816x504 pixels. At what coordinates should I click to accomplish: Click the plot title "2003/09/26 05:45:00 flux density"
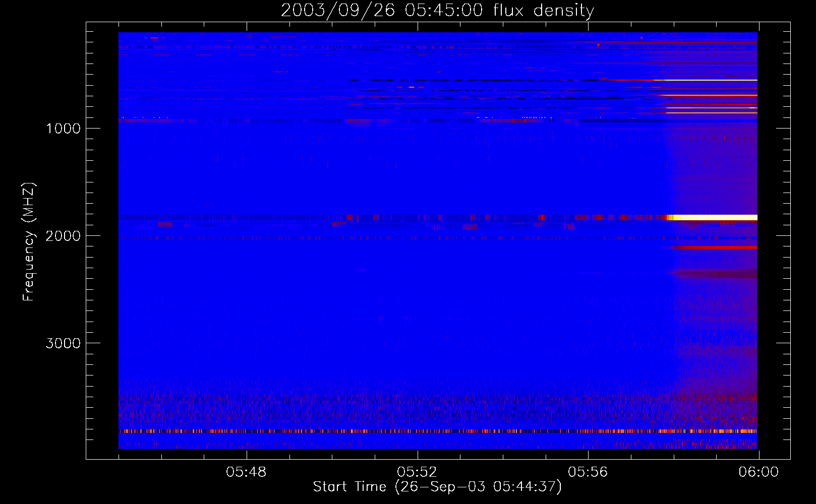[437, 10]
